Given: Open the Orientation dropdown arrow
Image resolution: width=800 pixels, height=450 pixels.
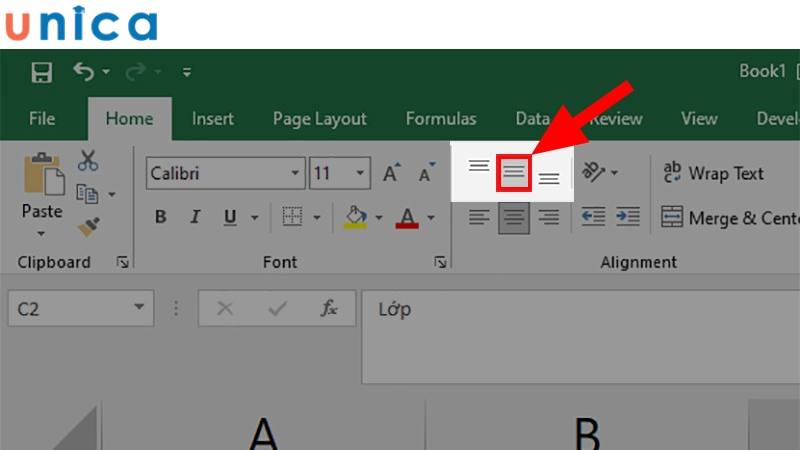Looking at the screenshot, I should 614,173.
